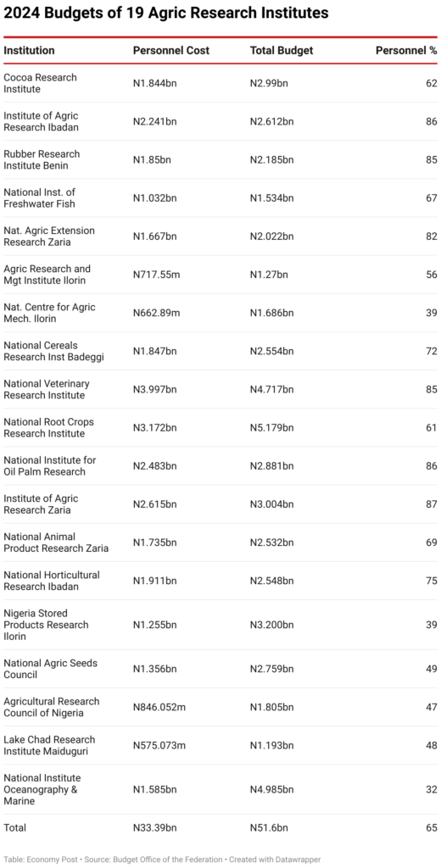
Task: Click the N2.022bn total budget value
Action: [x=271, y=236]
